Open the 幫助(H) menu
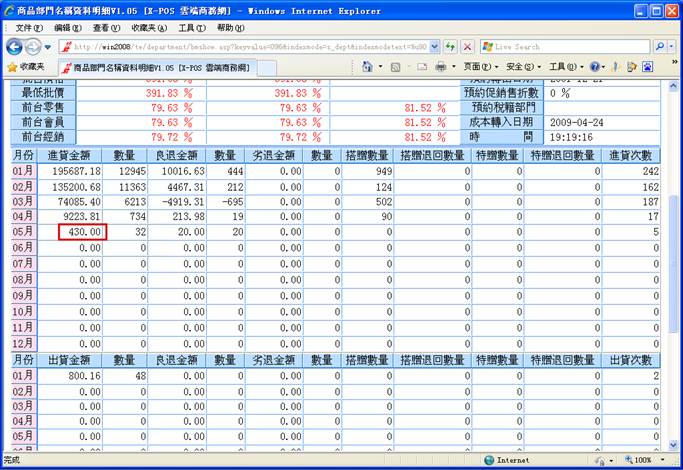 (x=230, y=28)
